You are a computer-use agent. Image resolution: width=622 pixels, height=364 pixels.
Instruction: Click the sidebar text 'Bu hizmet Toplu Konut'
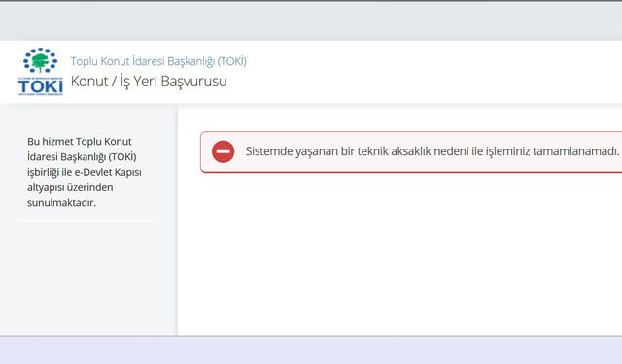[80, 142]
